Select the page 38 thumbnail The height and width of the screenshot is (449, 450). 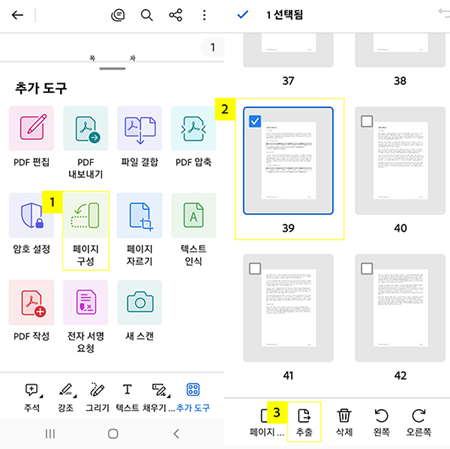(x=400, y=50)
